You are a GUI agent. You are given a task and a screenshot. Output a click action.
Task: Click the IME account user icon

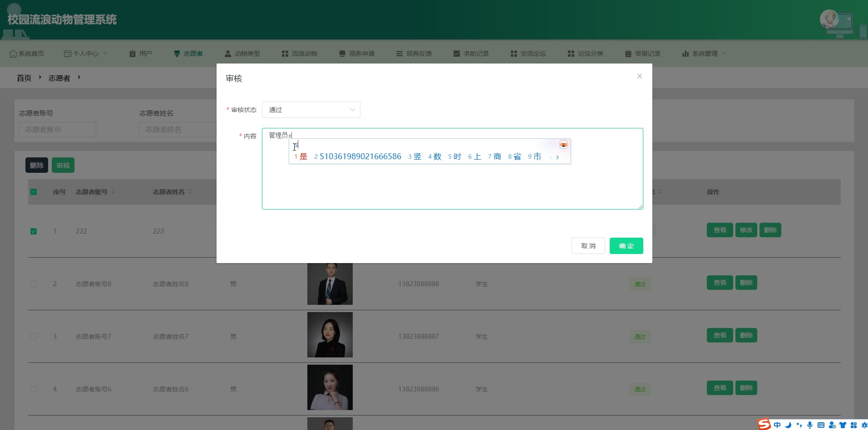pyautogui.click(x=832, y=425)
